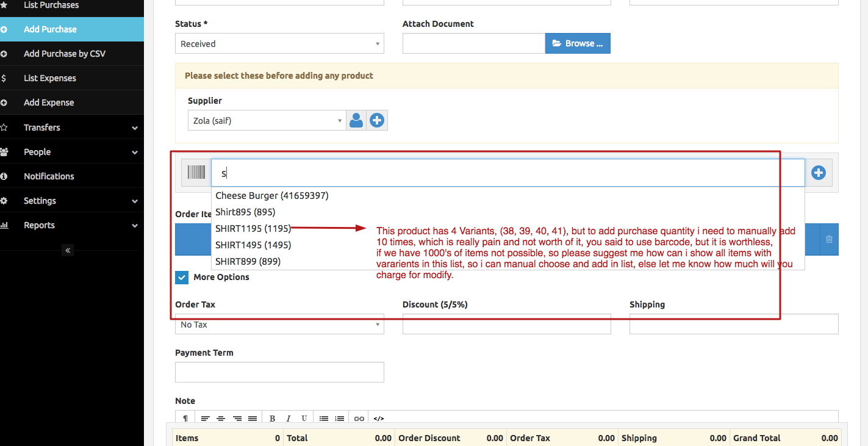Click plus icon beside Add Purchase by CSV
The width and height of the screenshot is (868, 446).
point(4,54)
